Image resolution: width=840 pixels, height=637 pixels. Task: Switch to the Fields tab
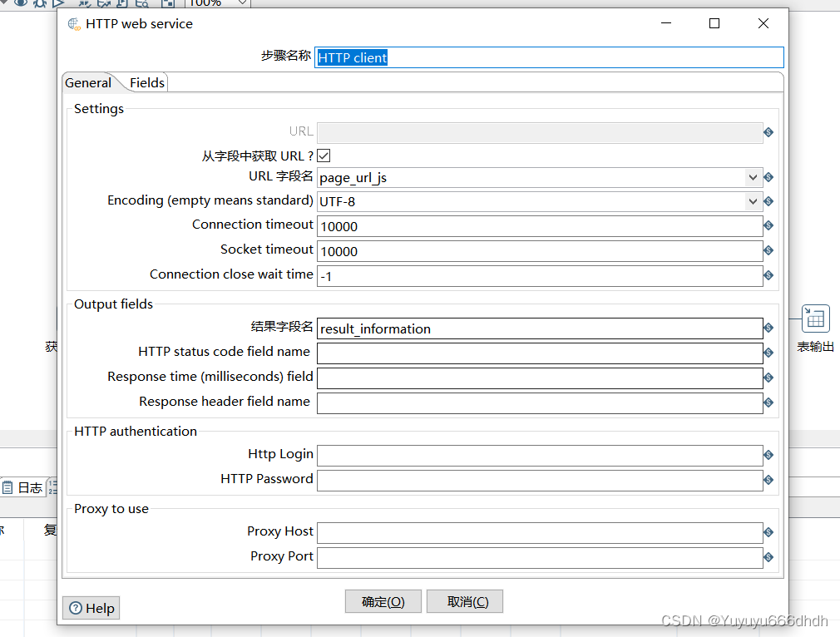(x=146, y=82)
